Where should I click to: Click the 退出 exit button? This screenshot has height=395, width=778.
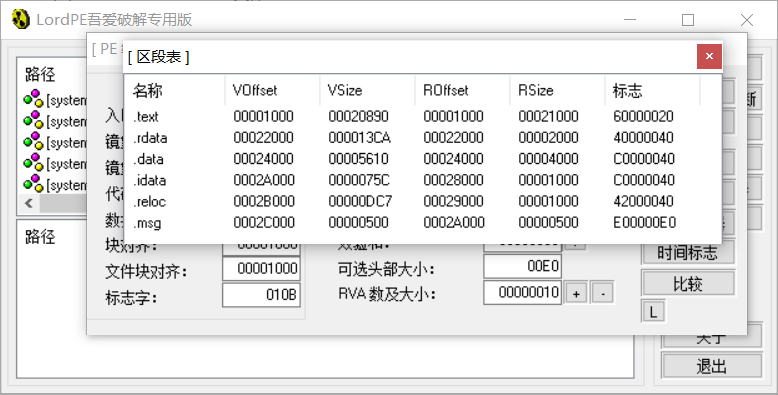coord(712,366)
